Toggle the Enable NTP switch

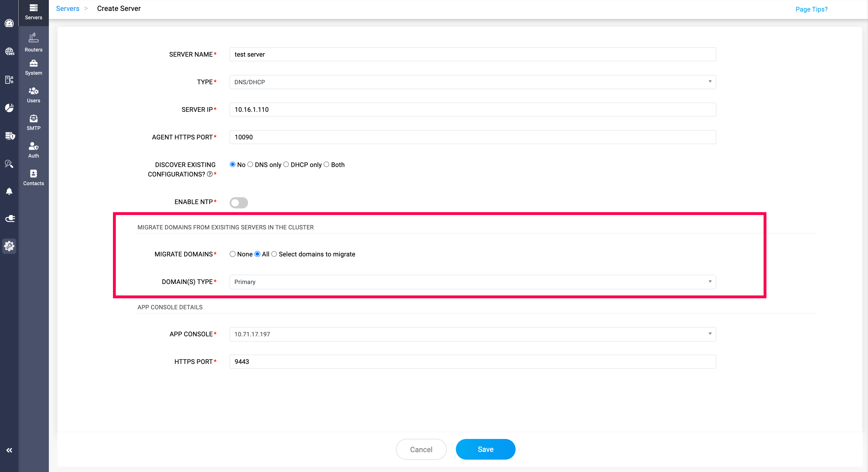point(239,202)
